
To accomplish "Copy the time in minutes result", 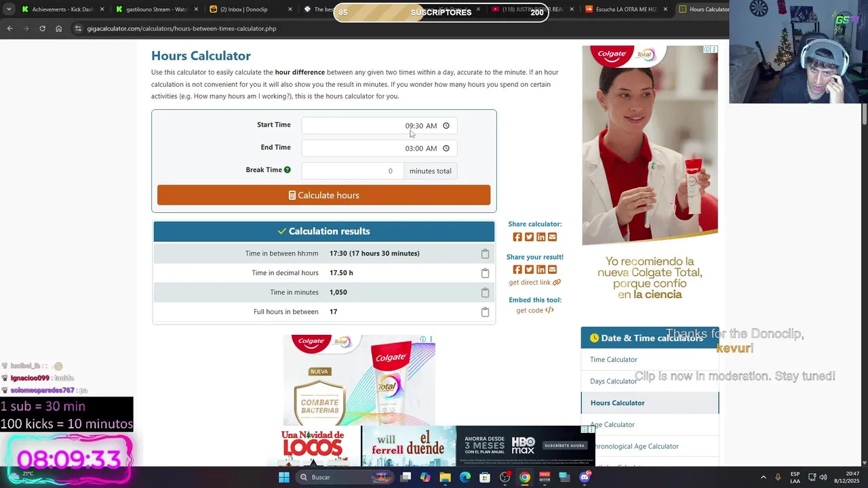I will tap(485, 293).
